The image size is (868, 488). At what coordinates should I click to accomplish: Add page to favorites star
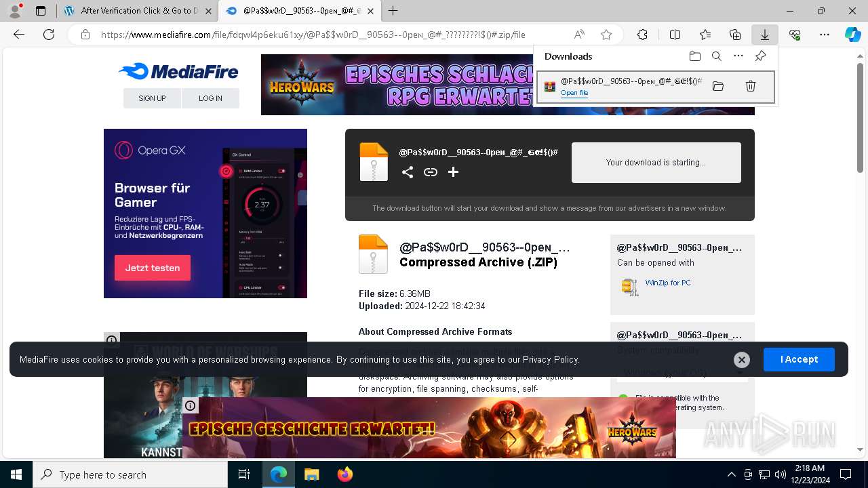tap(606, 35)
